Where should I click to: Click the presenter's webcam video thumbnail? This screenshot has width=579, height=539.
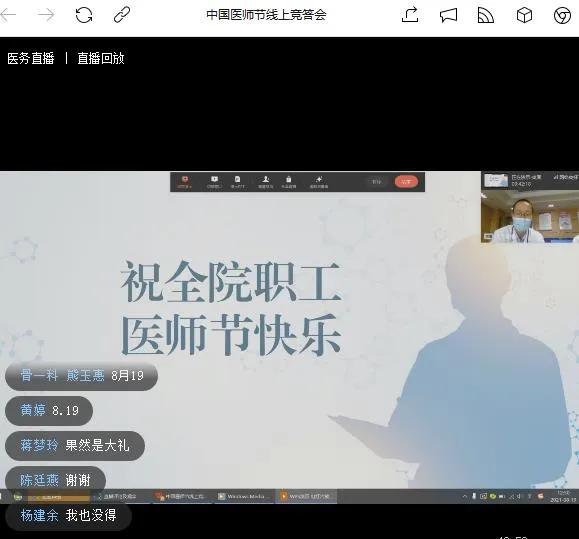(x=530, y=216)
